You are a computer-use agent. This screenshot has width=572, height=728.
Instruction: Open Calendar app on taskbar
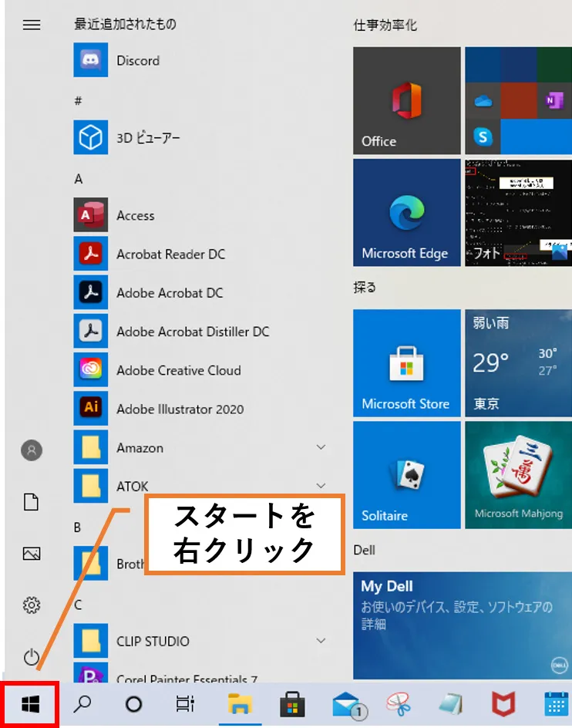coord(557,704)
